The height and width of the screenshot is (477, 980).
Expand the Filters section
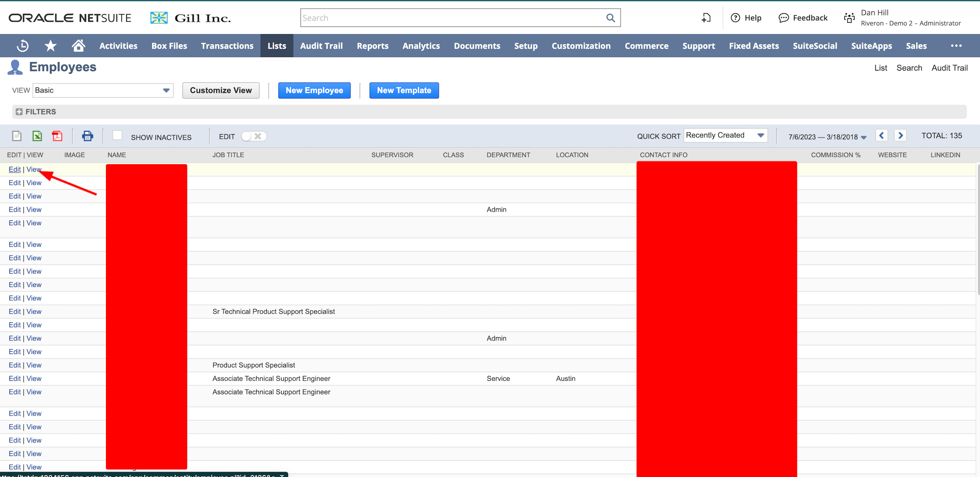pos(20,112)
